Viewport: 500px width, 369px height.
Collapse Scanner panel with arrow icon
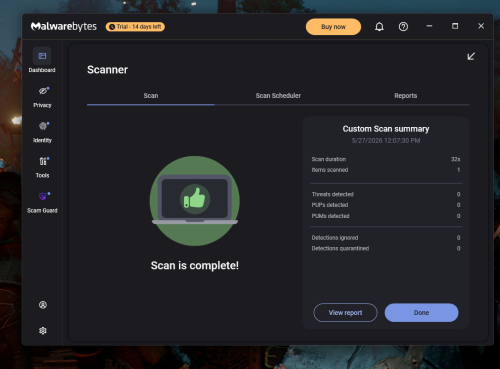tap(471, 56)
